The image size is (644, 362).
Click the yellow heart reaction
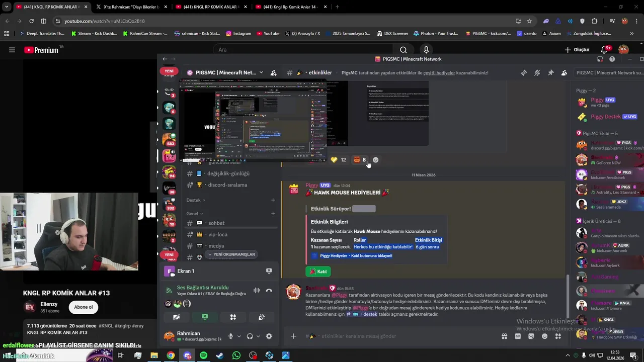339,160
